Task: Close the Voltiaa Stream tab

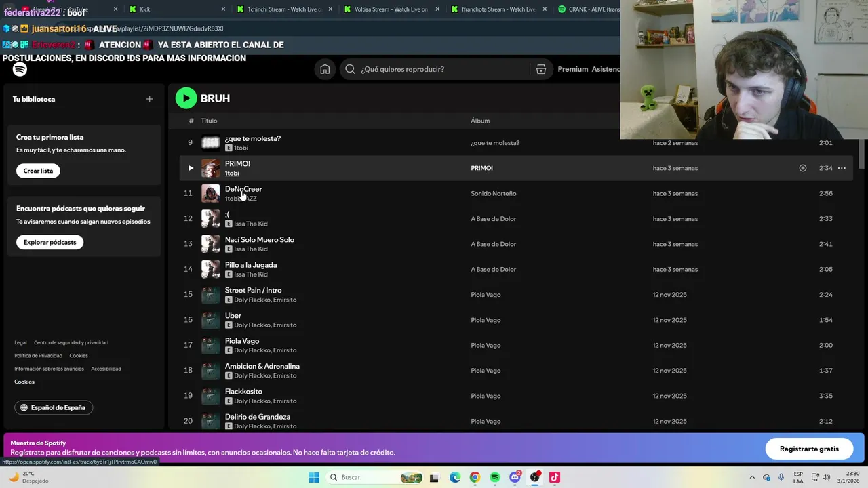Action: pyautogui.click(x=437, y=9)
